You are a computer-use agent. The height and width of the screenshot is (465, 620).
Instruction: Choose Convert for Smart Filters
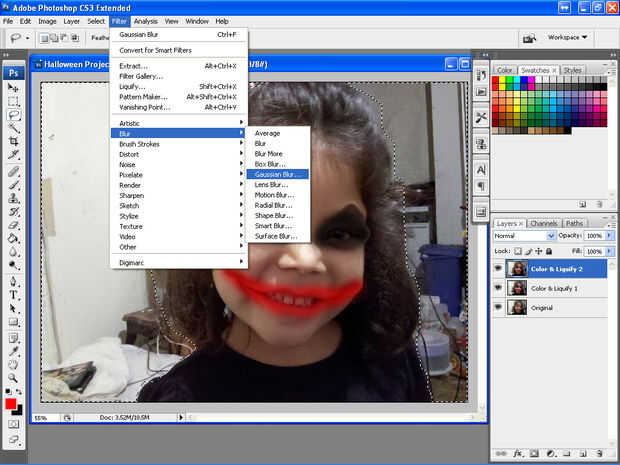179,50
